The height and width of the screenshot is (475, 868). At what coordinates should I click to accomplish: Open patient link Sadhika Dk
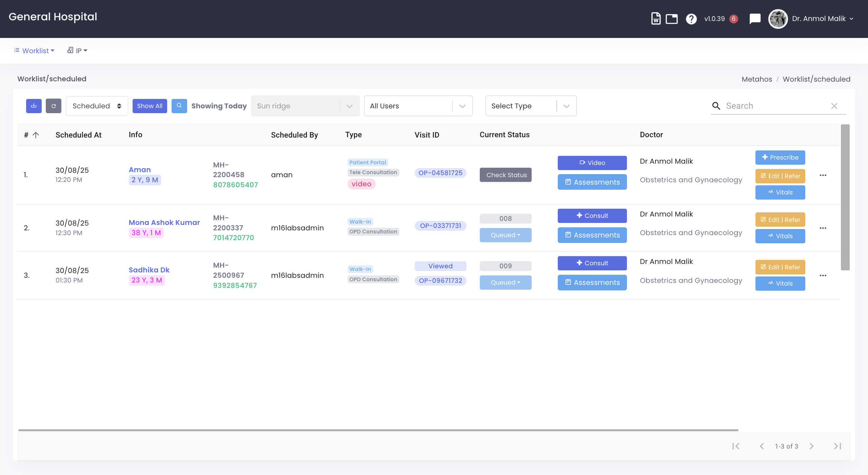(x=149, y=270)
